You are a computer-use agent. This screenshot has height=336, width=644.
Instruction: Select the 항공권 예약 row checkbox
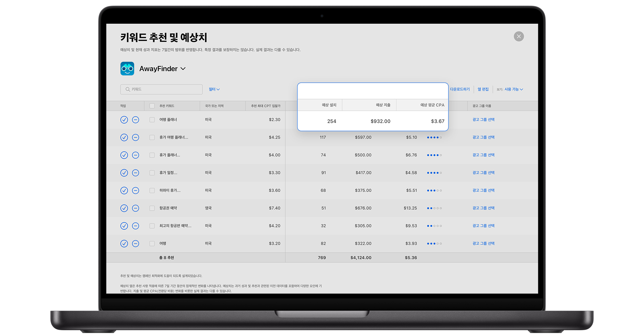[x=152, y=208]
